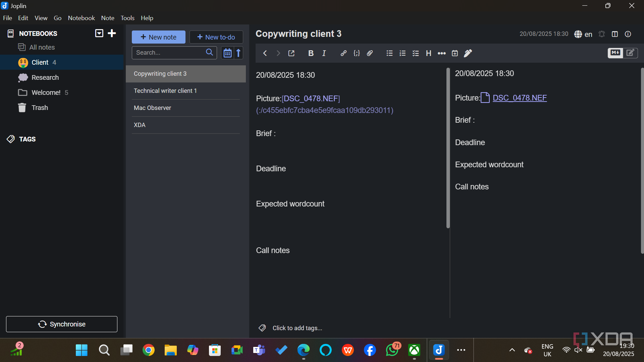Open the Trash folder

point(62,108)
